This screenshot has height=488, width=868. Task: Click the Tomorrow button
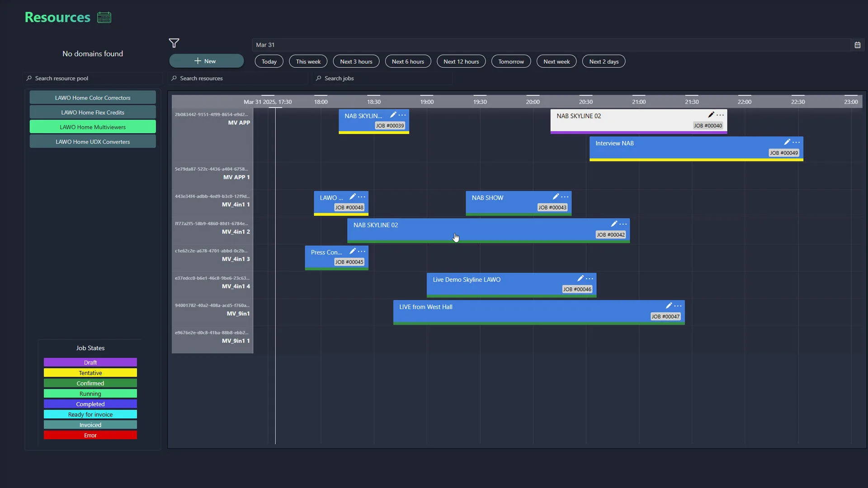[x=511, y=61]
